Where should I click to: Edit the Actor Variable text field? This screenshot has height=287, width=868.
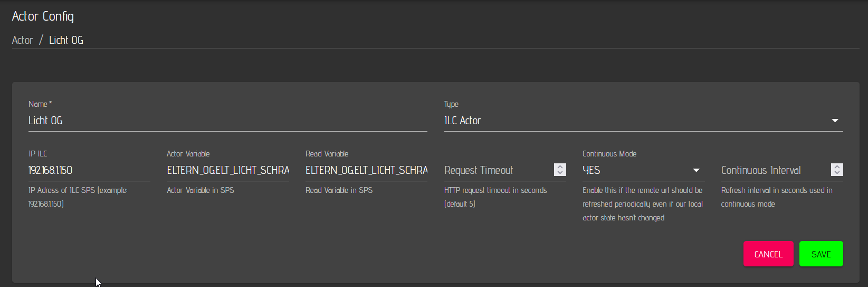coord(227,170)
